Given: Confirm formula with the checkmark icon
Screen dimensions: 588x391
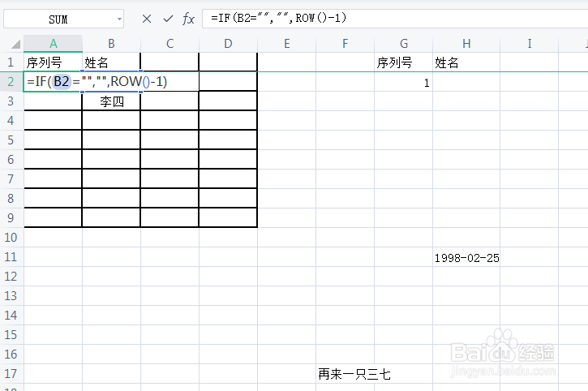Looking at the screenshot, I should pos(168,19).
